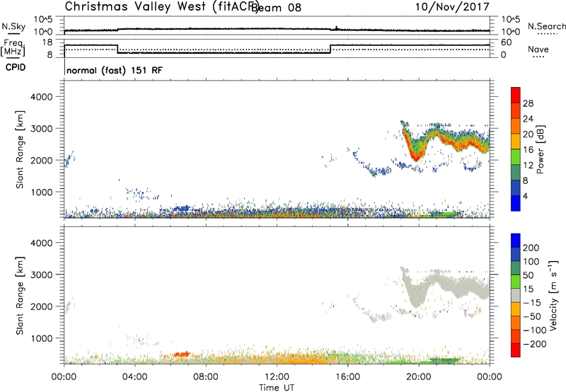Click the 'CPID' label
The width and height of the screenshot is (566, 392).
click(x=16, y=67)
